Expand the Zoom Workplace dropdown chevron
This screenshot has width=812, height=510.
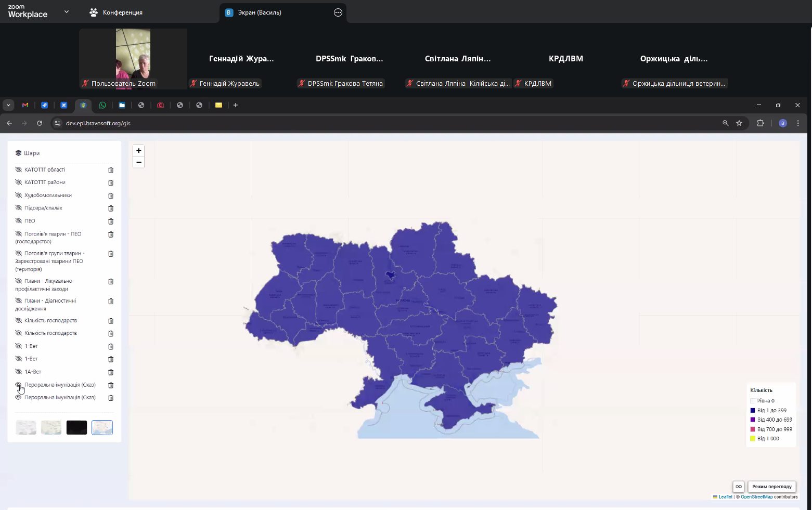click(66, 12)
